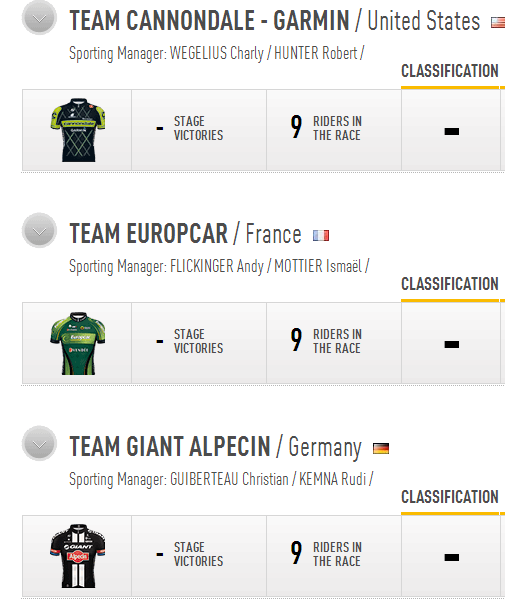This screenshot has width=505, height=613.
Task: Click sporting manager WEGELIUS Charly
Action: (x=217, y=54)
